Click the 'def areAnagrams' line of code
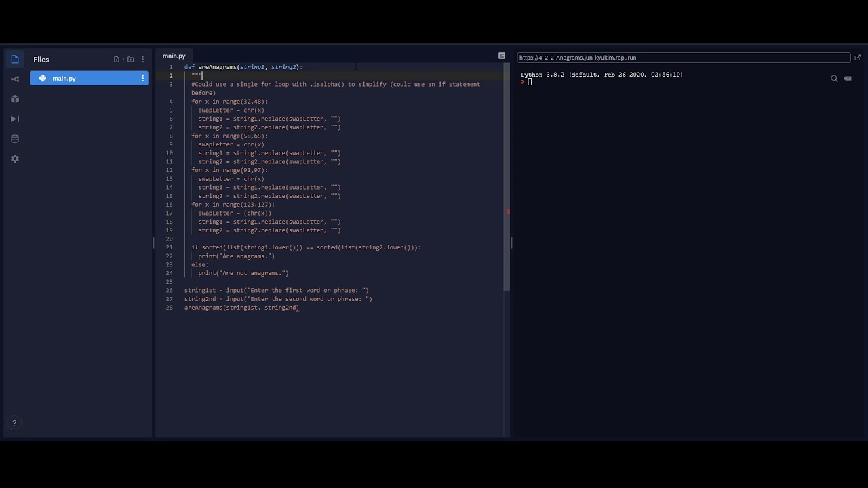868x488 pixels. tap(243, 67)
